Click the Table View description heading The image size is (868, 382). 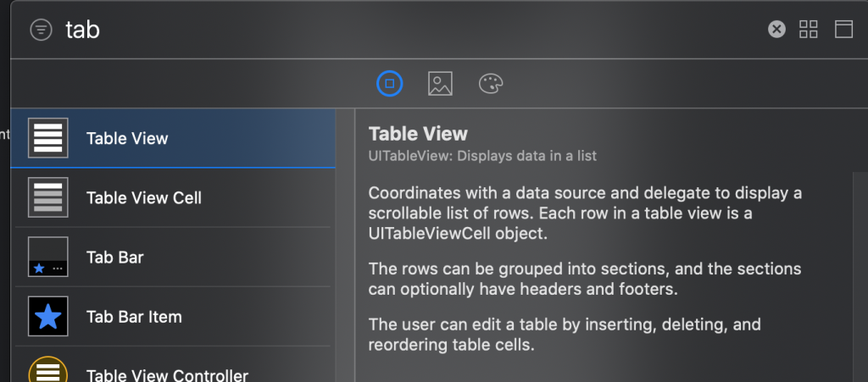(418, 134)
